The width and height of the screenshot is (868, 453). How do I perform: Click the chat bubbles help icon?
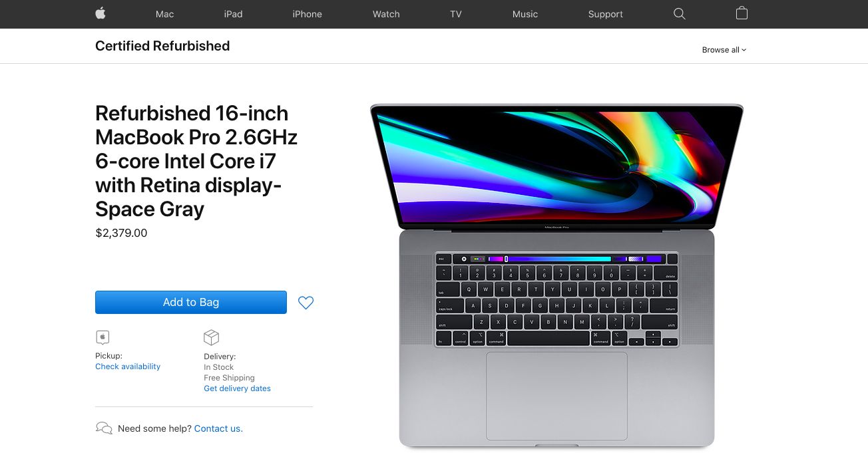coord(104,428)
